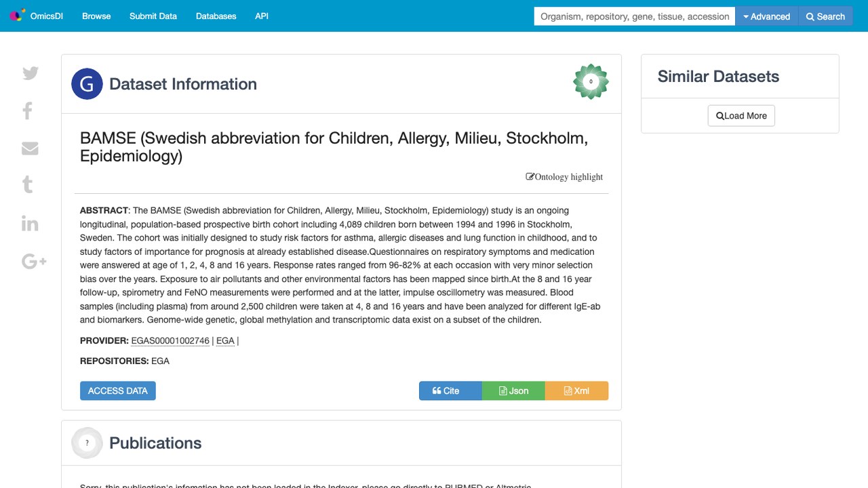Download dataset as Xml
The height and width of the screenshot is (488, 868).
click(x=576, y=390)
